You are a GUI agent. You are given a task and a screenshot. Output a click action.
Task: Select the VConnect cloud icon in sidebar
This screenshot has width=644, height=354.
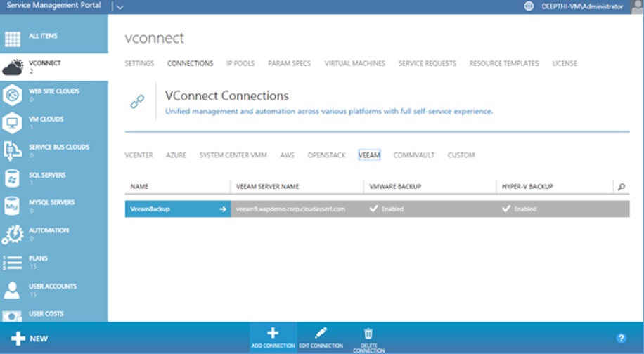tap(13, 67)
